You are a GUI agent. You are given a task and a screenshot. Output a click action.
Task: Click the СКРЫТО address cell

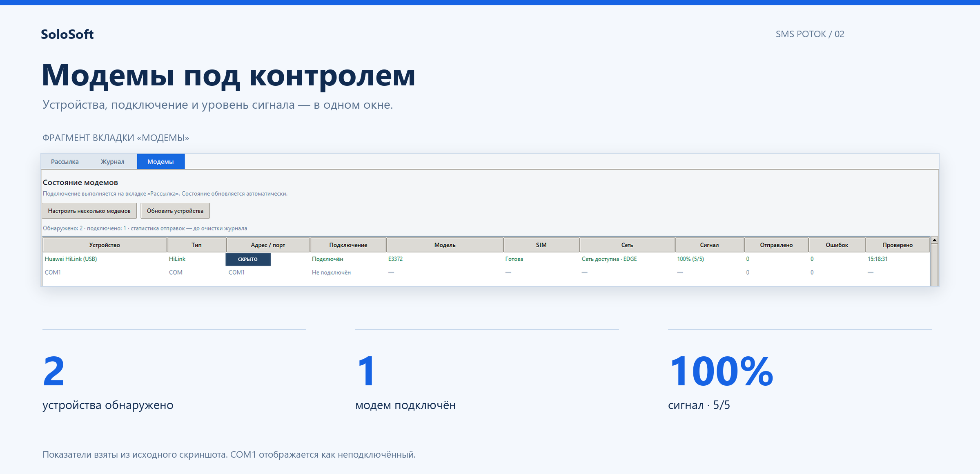248,259
